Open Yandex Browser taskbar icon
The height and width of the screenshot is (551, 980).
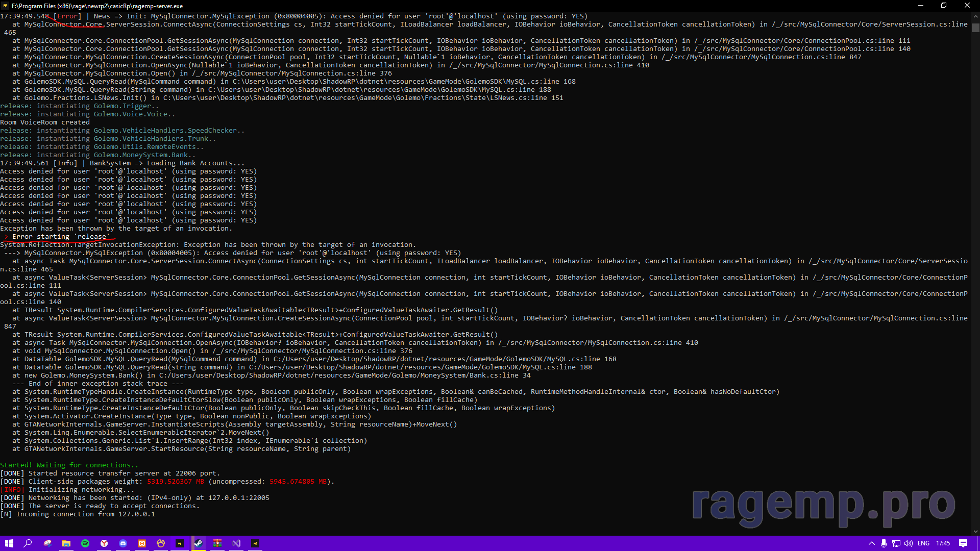tap(104, 543)
